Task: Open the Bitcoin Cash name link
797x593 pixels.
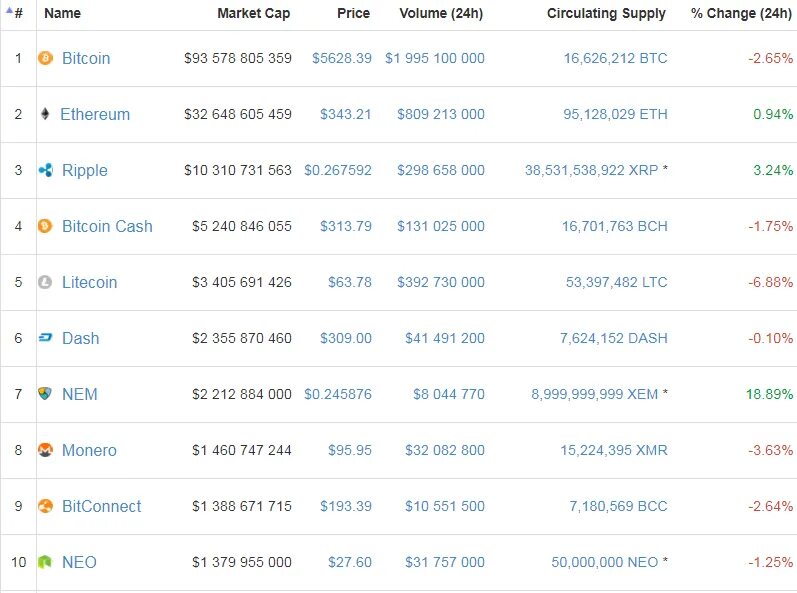Action: [x=107, y=226]
